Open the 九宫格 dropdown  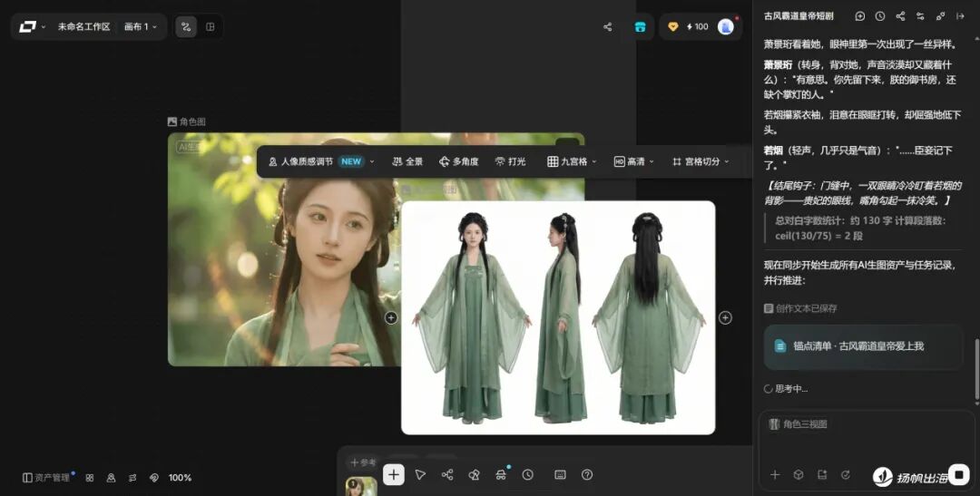coord(572,161)
